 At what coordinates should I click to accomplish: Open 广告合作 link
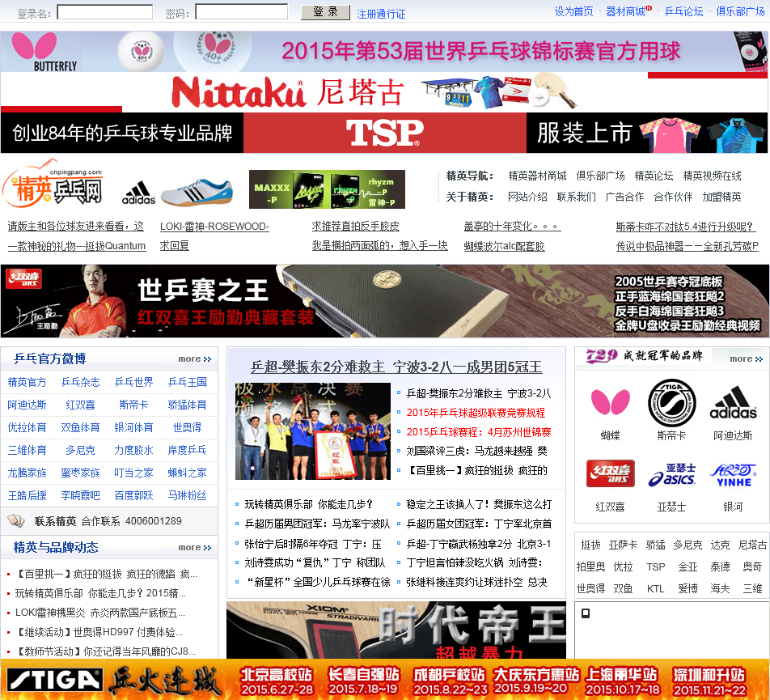(624, 197)
